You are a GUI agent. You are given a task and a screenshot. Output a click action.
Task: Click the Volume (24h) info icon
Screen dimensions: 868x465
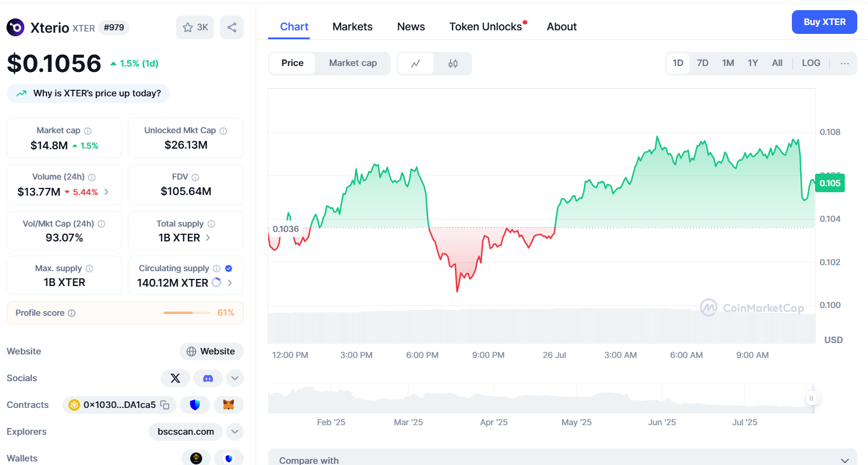[x=92, y=177]
